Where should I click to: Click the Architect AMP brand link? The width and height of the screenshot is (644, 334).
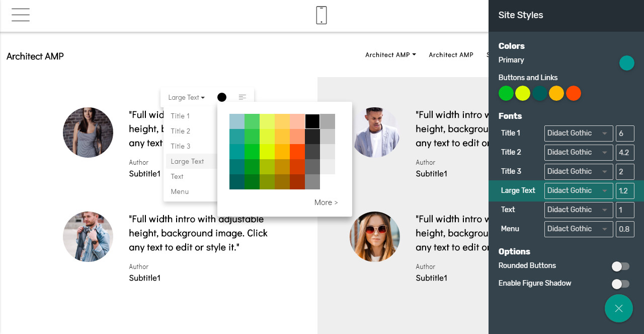[35, 56]
